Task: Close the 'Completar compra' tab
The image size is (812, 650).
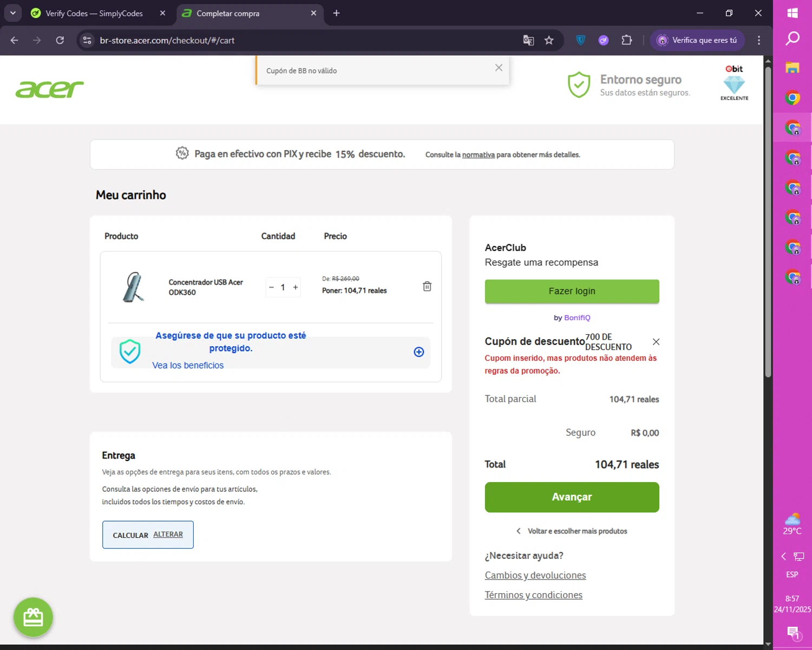Action: click(x=313, y=14)
